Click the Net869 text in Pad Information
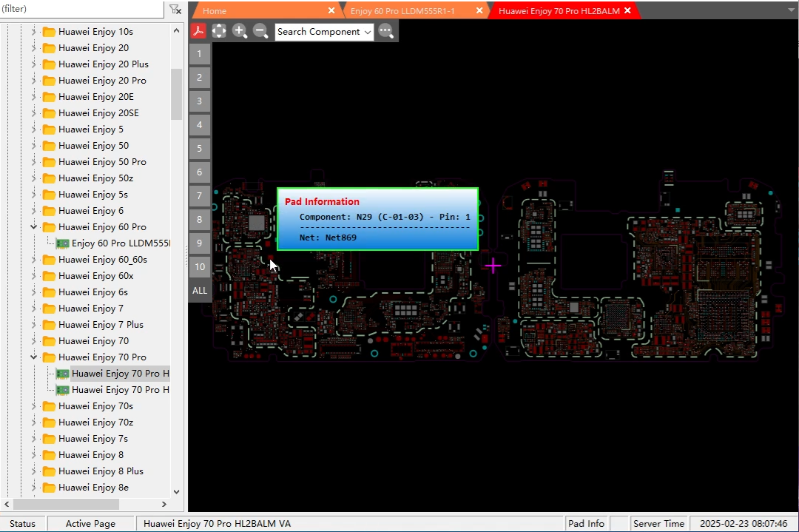The width and height of the screenshot is (799, 532). click(x=341, y=238)
